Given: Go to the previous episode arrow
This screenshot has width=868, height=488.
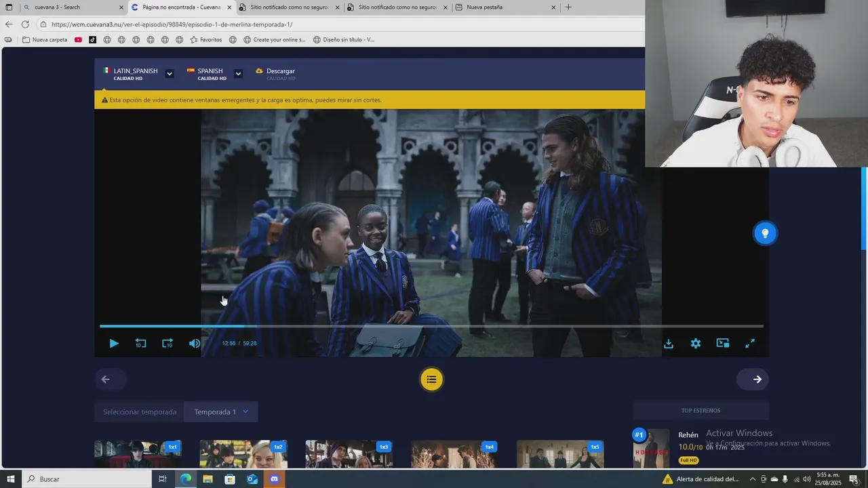Looking at the screenshot, I should pyautogui.click(x=111, y=380).
